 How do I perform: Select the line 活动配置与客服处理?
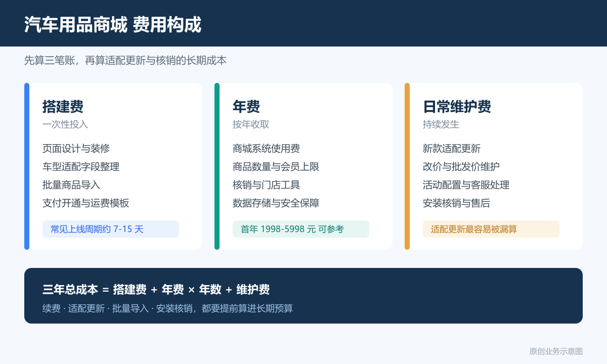[466, 185]
